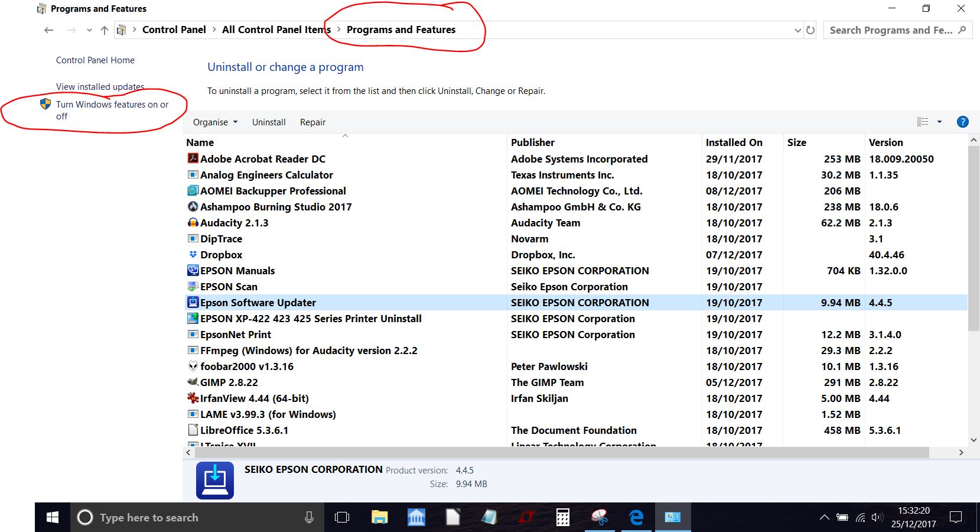980x532 pixels.
Task: Click the vertical scrollbar down arrow
Action: pos(974,440)
